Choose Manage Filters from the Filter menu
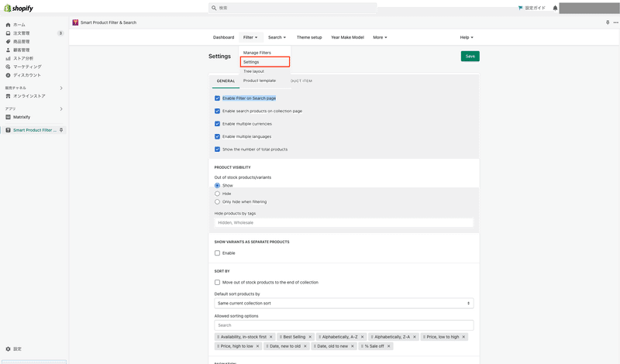Image resolution: width=620 pixels, height=364 pixels. point(257,53)
